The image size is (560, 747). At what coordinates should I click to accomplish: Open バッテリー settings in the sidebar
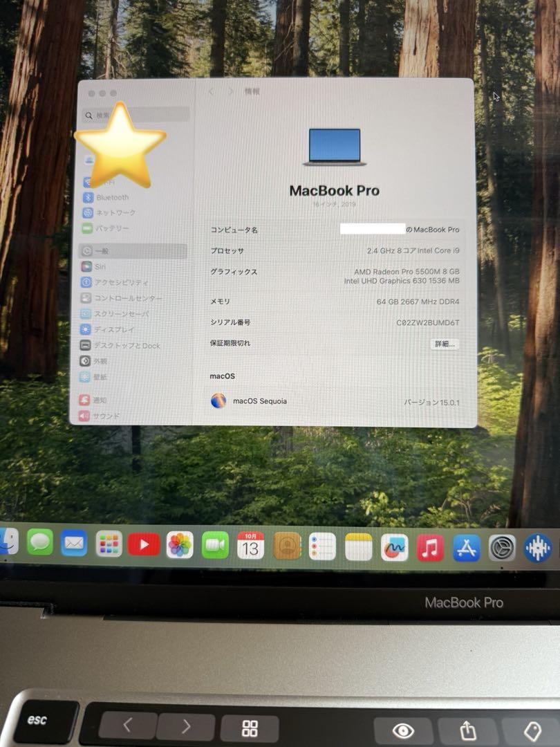pyautogui.click(x=106, y=228)
